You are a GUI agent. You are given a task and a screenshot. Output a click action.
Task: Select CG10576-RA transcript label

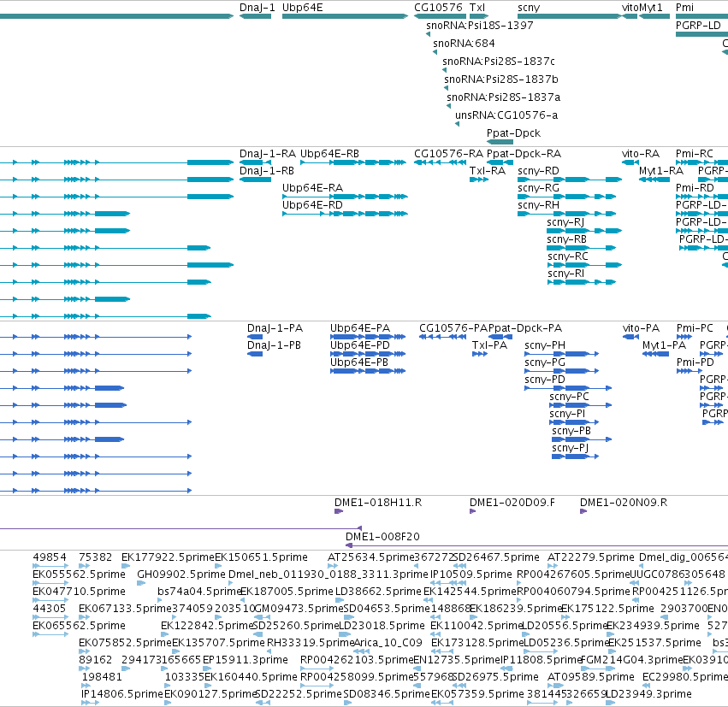coord(448,154)
